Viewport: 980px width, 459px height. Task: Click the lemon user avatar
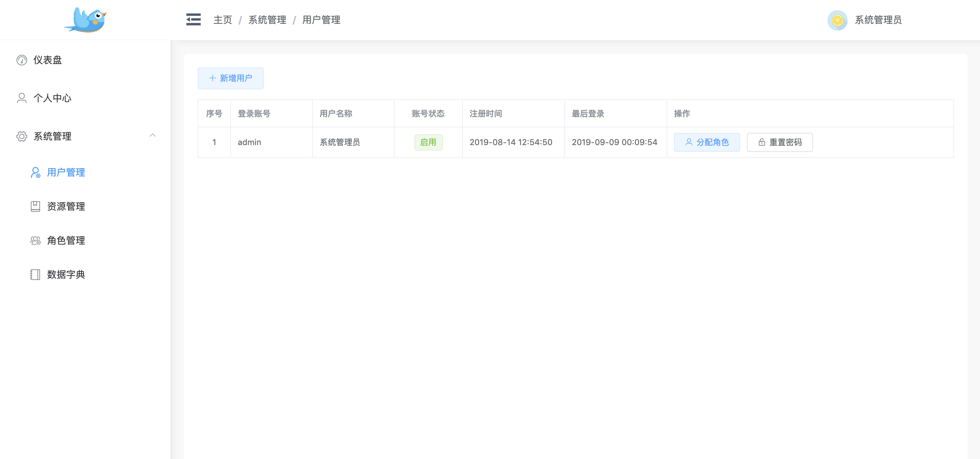[x=837, y=20]
